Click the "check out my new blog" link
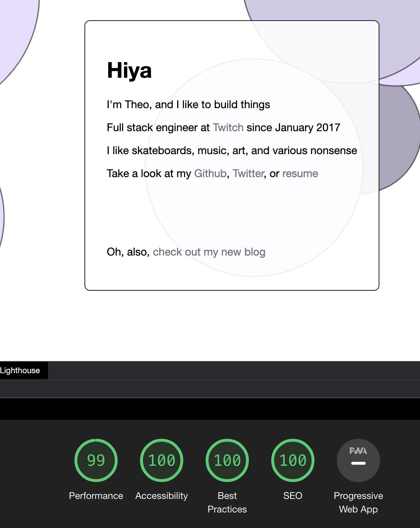The width and height of the screenshot is (420, 528). point(209,252)
